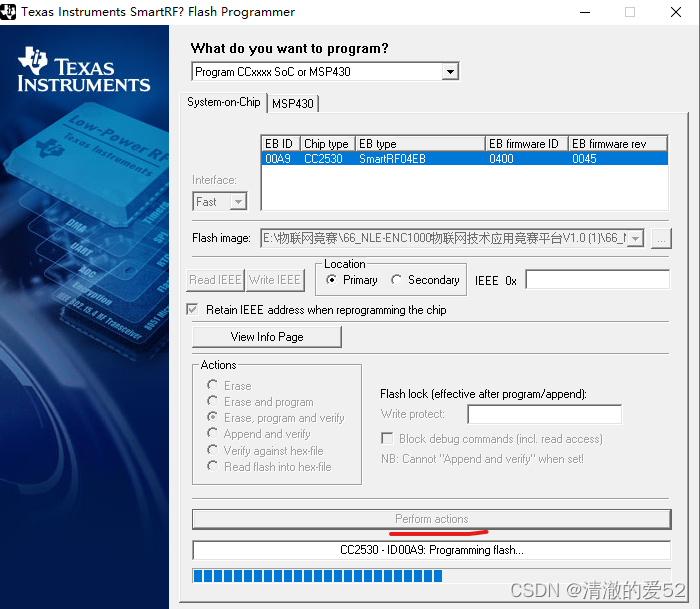Toggle Retain IEEE address checkbox
This screenshot has width=700, height=609.
[192, 309]
